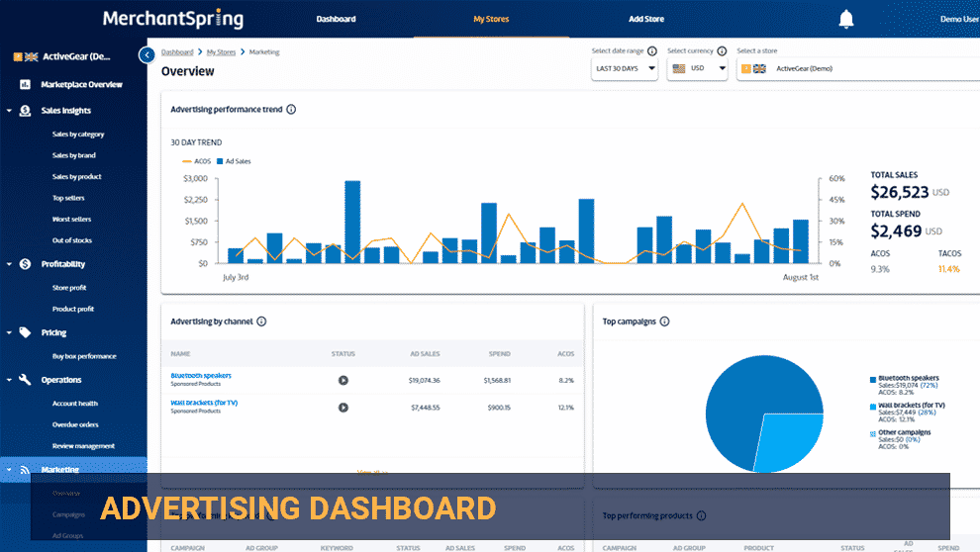Go to the Dashboard top tab
Screen dimensions: 980x552
[x=336, y=20]
